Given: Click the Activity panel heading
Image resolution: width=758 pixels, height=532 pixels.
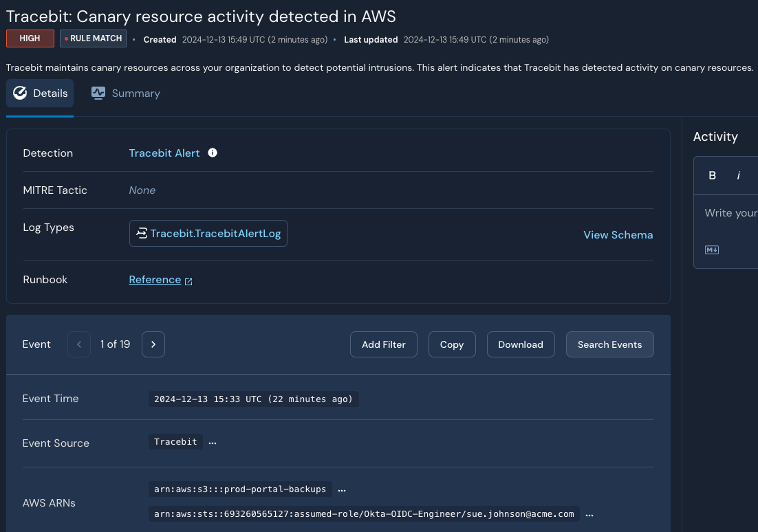Looking at the screenshot, I should pos(715,137).
